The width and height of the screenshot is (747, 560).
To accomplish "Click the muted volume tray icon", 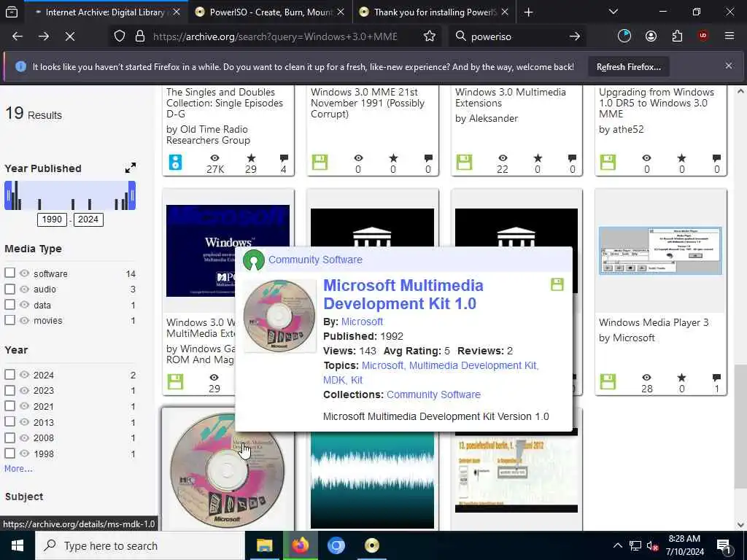I will click(652, 546).
